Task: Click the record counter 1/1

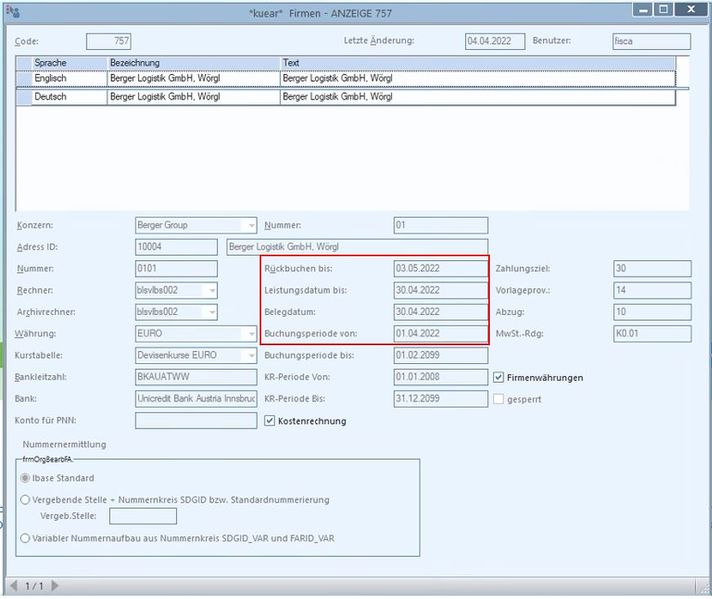Action: (34, 586)
